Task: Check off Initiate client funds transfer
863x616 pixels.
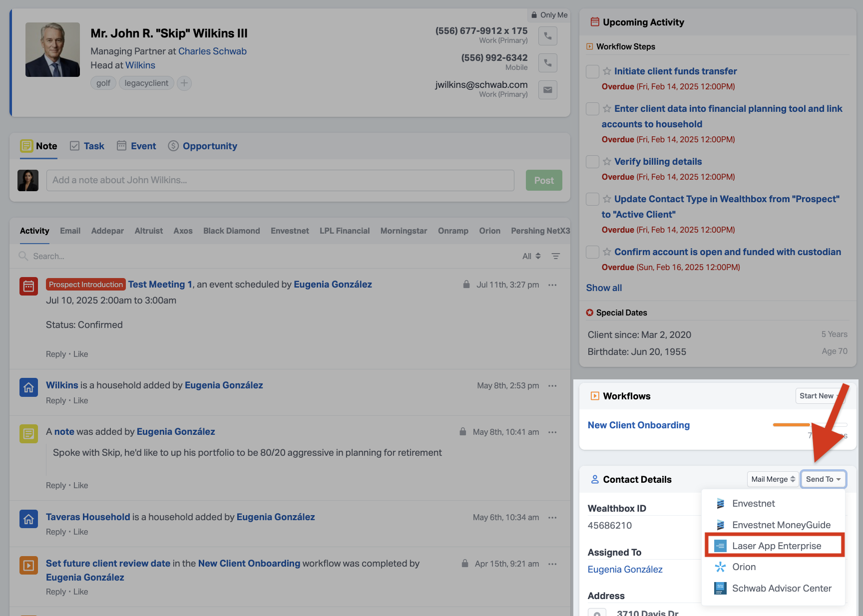Action: click(592, 71)
